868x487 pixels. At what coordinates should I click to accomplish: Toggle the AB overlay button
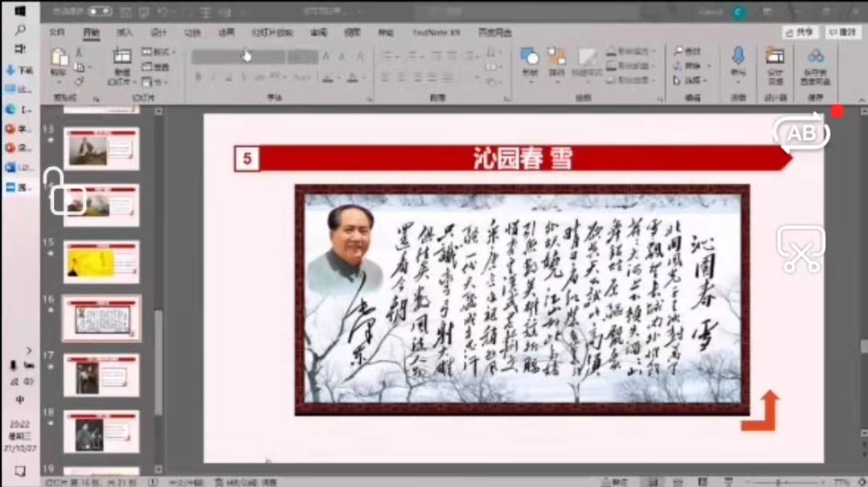click(x=800, y=134)
